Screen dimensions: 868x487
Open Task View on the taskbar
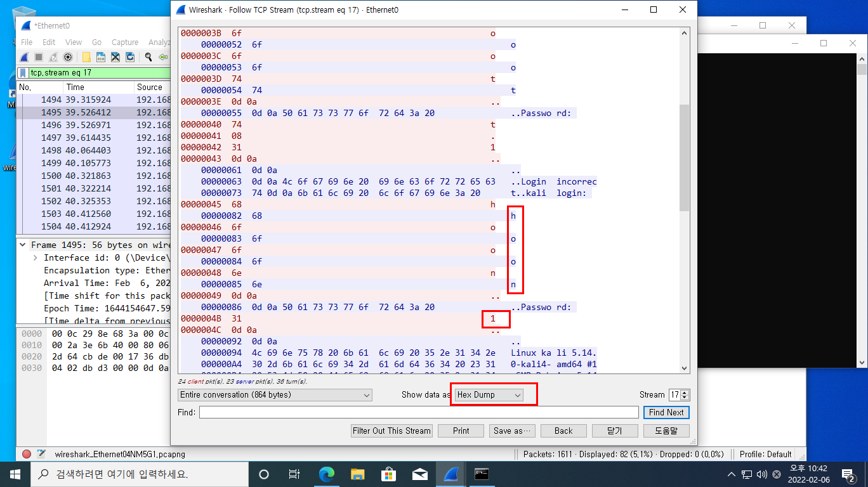click(294, 474)
